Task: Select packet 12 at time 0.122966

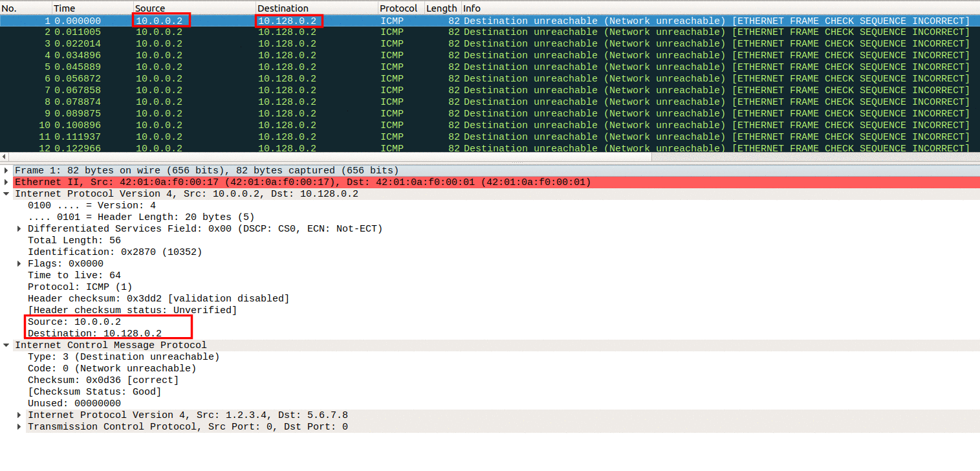Action: click(x=490, y=148)
